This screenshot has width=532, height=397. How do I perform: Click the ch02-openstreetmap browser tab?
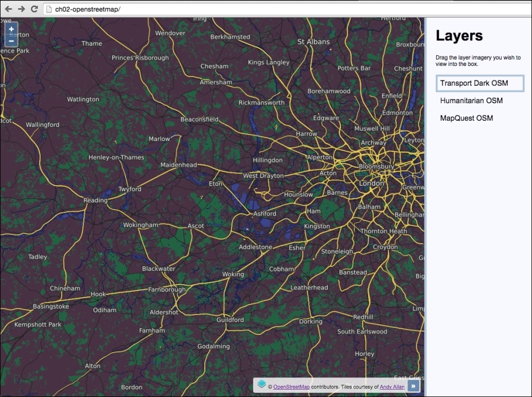tap(85, 9)
